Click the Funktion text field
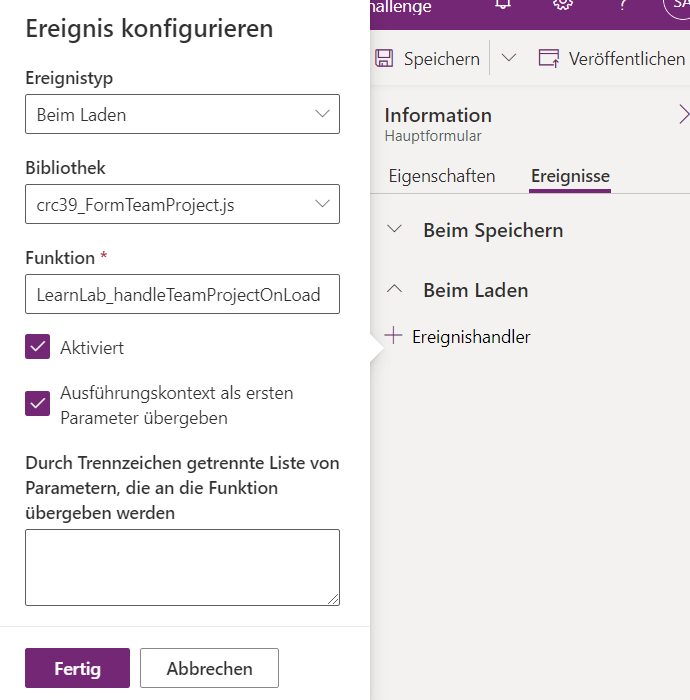 (x=182, y=294)
